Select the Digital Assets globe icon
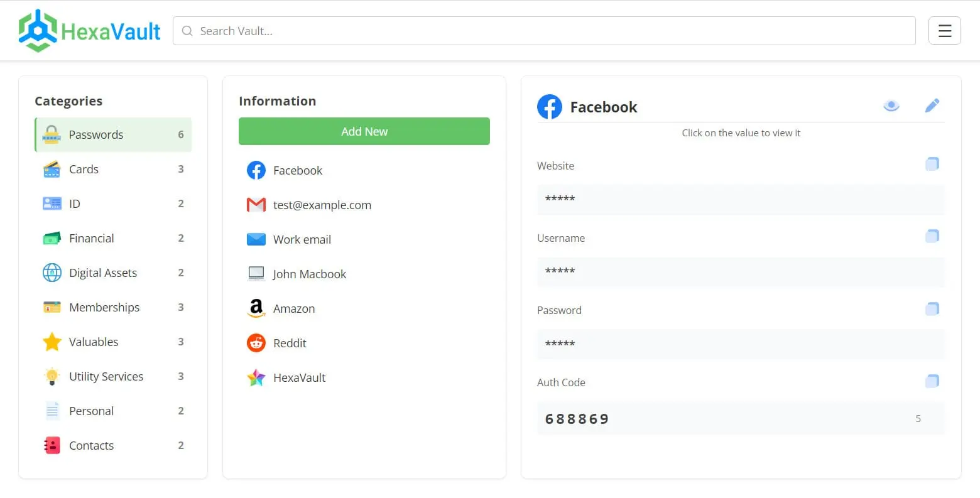This screenshot has width=980, height=498. pyautogui.click(x=52, y=273)
